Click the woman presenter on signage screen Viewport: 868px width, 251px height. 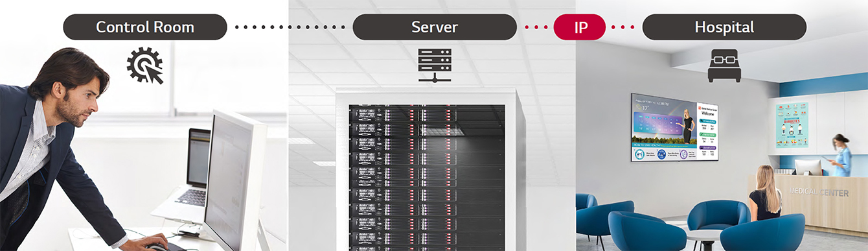click(687, 126)
